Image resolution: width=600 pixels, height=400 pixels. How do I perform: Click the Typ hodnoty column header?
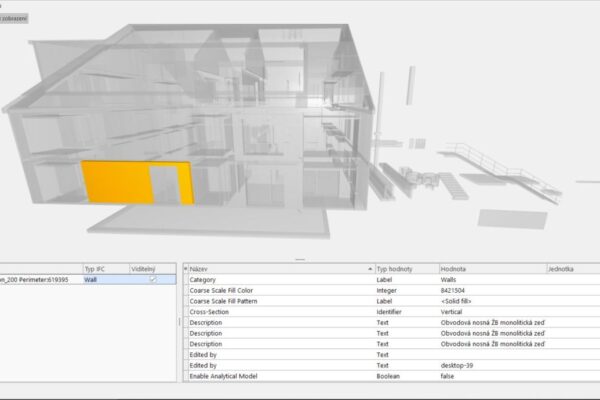click(405, 269)
